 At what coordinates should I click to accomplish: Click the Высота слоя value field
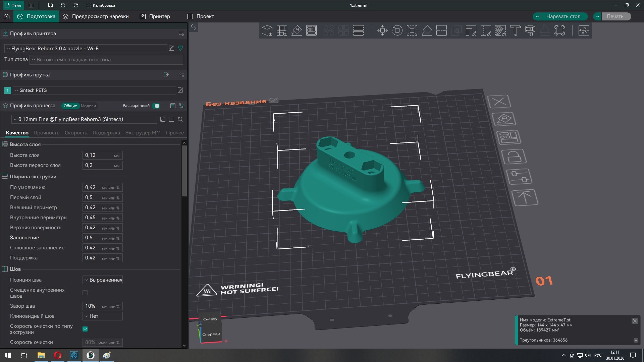[98, 155]
